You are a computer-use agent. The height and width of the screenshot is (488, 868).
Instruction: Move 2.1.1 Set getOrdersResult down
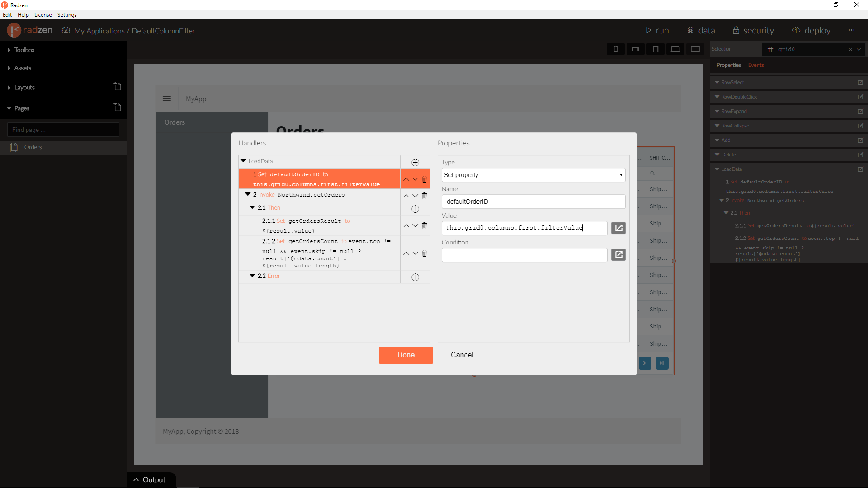click(x=415, y=225)
